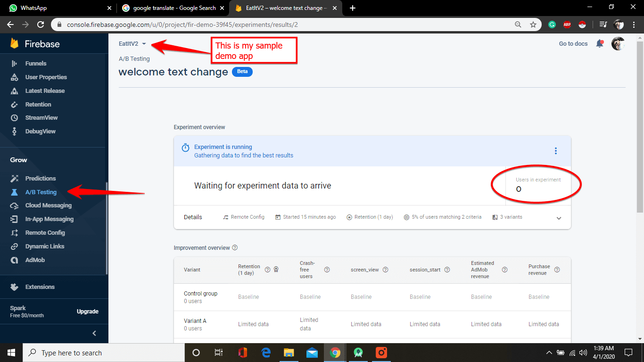Close the WhatsApp tab
Viewport: 644px width, 362px height.
click(x=109, y=8)
